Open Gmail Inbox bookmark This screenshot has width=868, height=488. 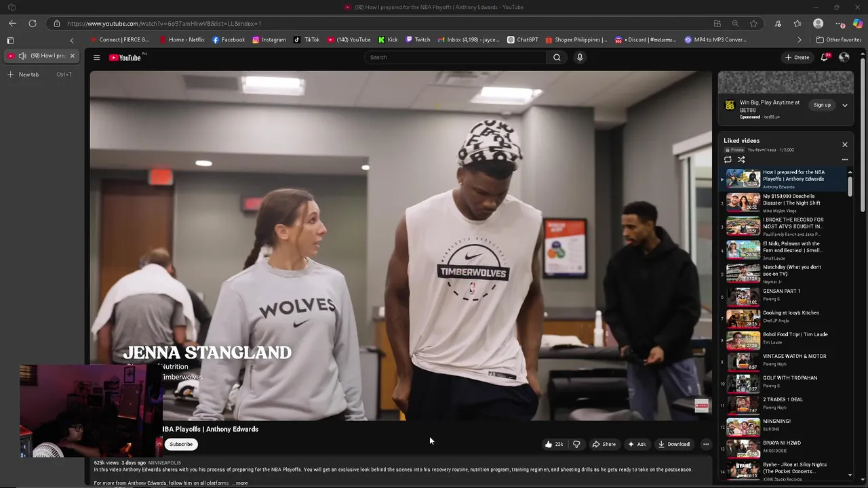coord(469,40)
